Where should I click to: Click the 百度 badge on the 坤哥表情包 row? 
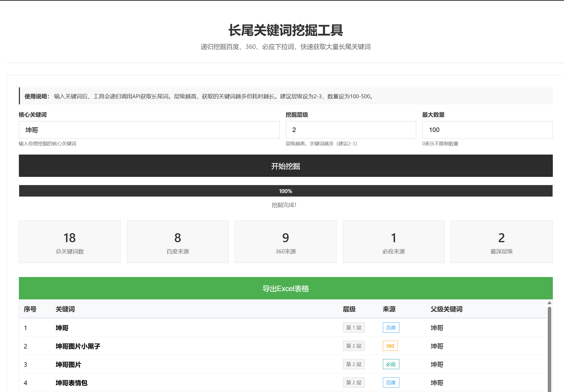click(x=391, y=382)
